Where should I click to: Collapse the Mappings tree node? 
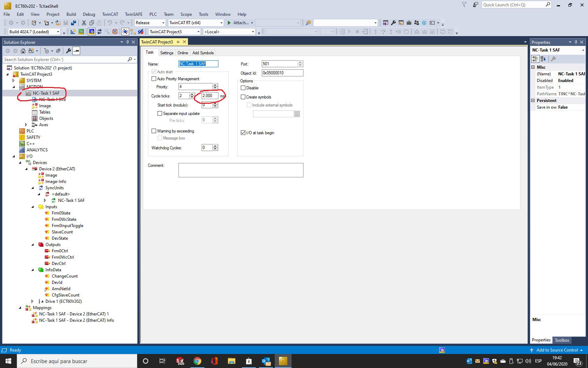click(x=20, y=308)
